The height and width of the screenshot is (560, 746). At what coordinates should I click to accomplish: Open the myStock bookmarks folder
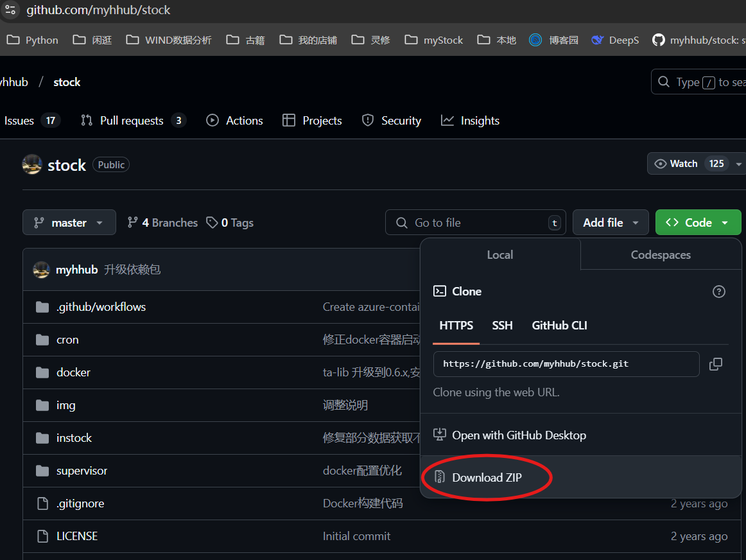[x=433, y=40]
